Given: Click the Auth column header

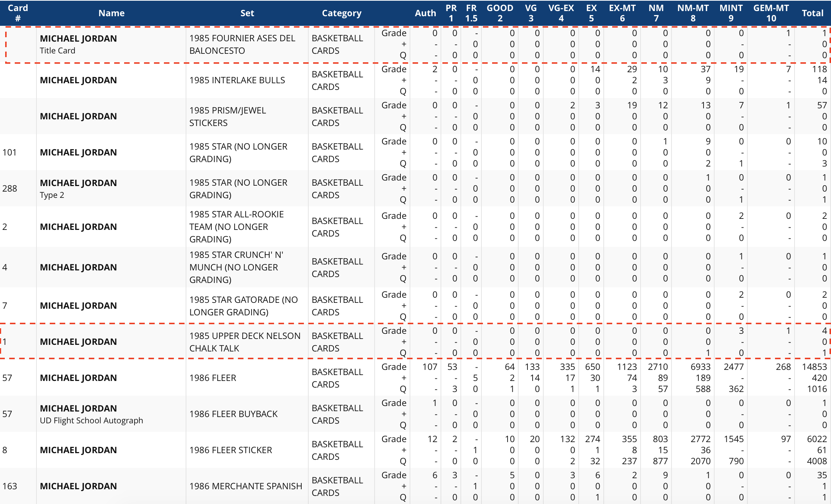Looking at the screenshot, I should (x=425, y=13).
